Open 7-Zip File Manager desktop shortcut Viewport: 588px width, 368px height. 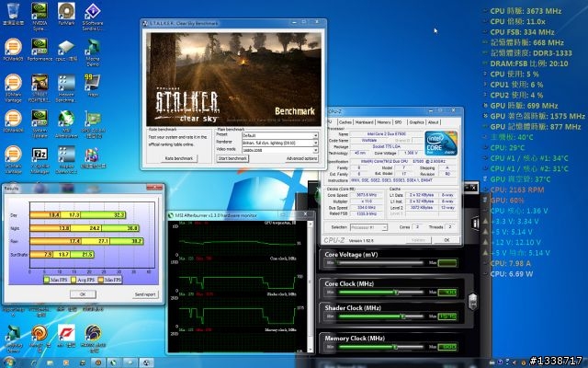[x=40, y=159]
